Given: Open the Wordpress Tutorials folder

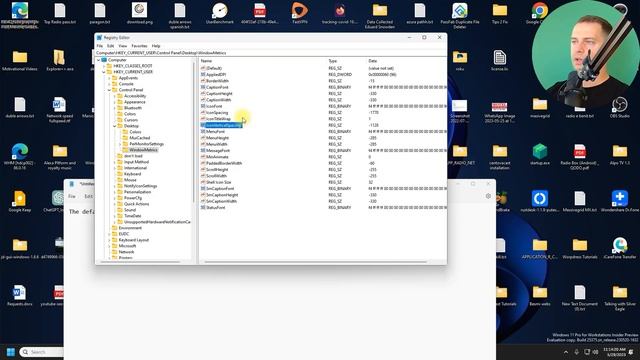Looking at the screenshot, I should click(580, 249).
